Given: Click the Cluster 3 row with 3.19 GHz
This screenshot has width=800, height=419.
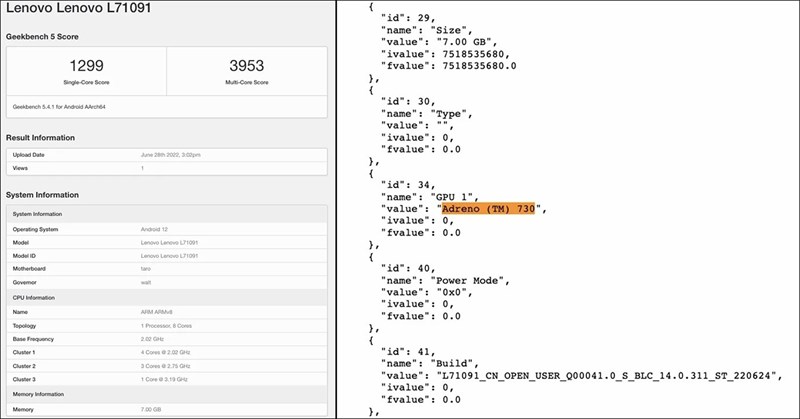Looking at the screenshot, I should tap(165, 380).
